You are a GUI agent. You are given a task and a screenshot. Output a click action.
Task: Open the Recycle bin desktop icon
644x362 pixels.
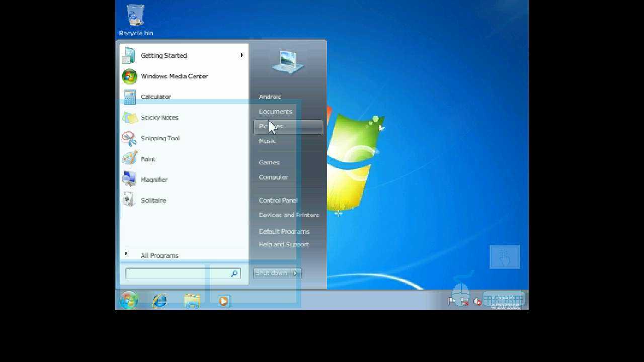point(136,20)
